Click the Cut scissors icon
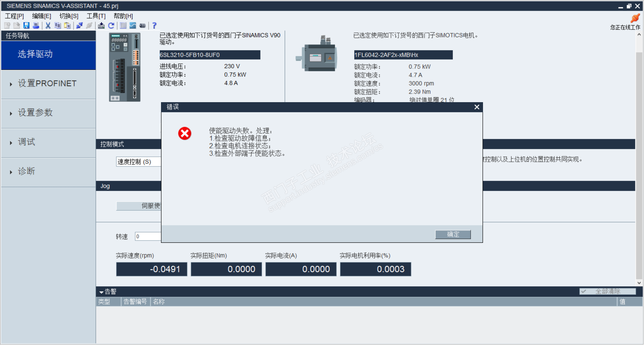 (x=48, y=25)
